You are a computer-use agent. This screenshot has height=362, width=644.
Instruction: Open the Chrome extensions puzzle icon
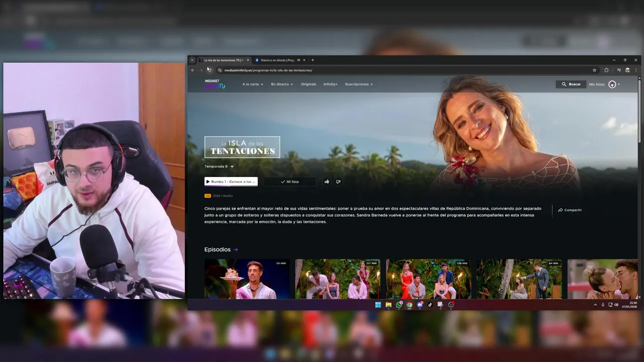(606, 70)
